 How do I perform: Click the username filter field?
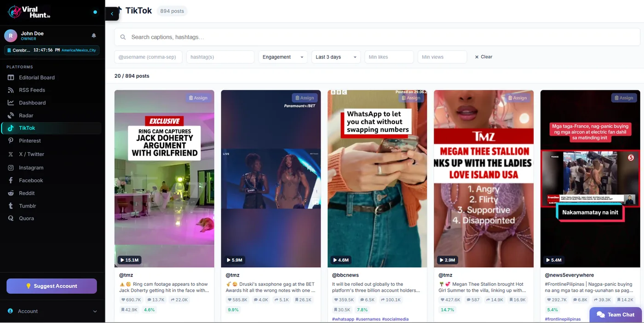(x=148, y=57)
